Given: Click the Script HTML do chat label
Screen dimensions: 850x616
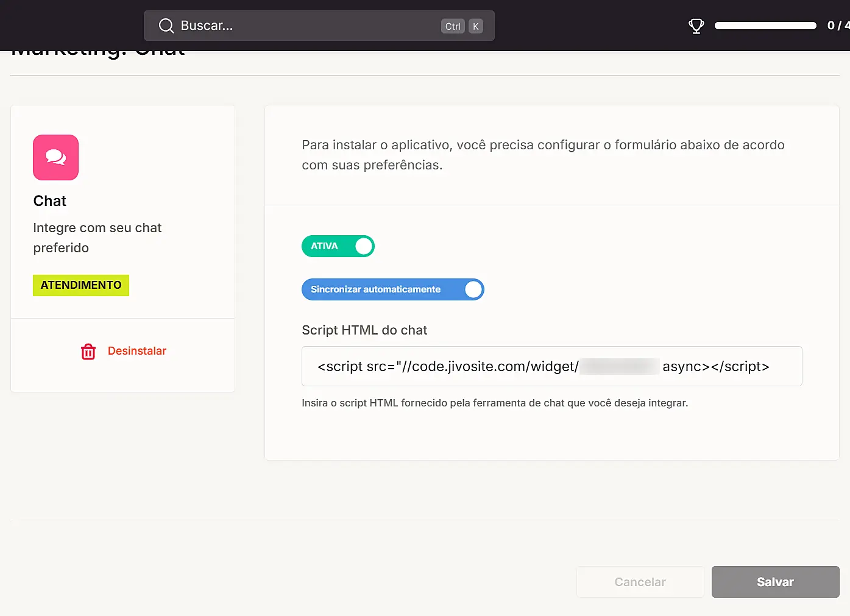Looking at the screenshot, I should point(364,330).
